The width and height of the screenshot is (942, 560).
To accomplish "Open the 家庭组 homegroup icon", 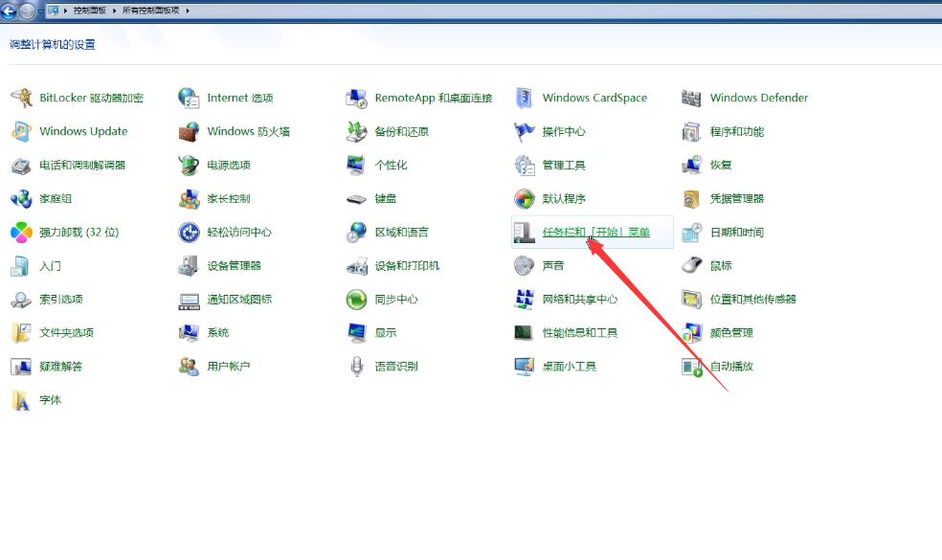I will 21,198.
